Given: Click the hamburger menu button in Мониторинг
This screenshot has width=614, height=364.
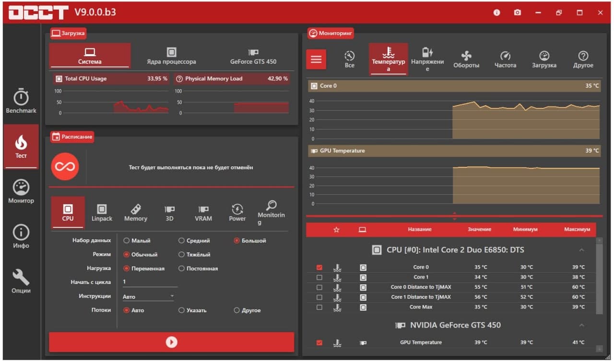Looking at the screenshot, I should click(316, 59).
